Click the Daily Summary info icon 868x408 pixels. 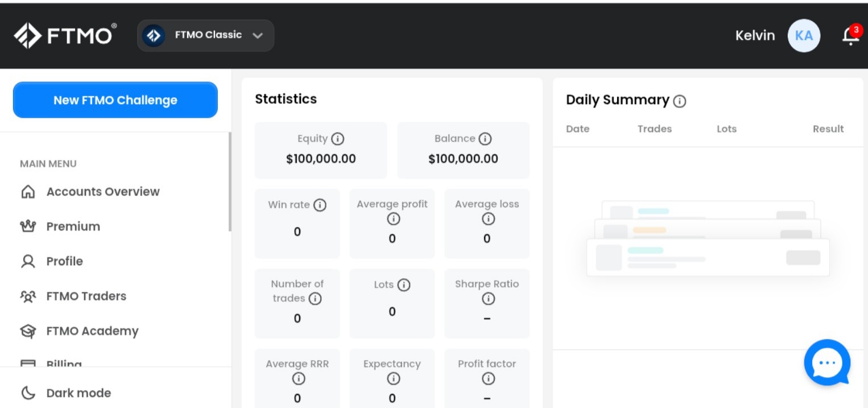(x=680, y=101)
